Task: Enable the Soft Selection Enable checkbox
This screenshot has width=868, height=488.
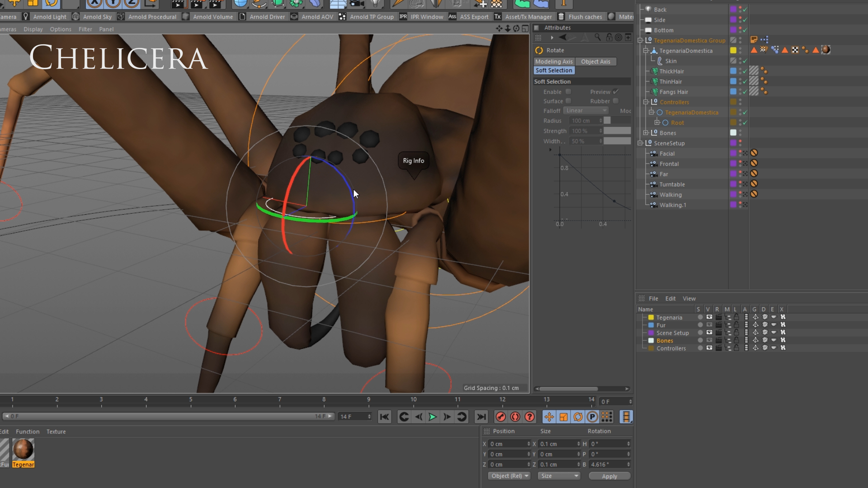Action: pos(568,92)
